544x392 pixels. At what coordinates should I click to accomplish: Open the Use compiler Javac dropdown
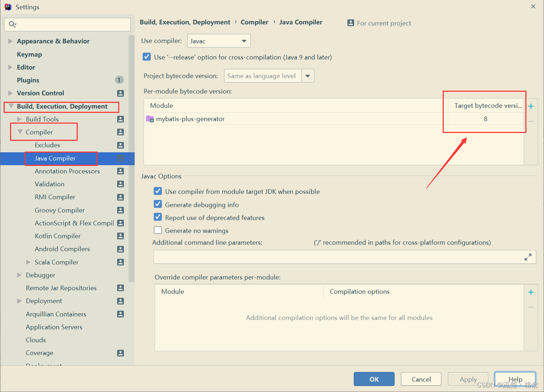pyautogui.click(x=219, y=41)
